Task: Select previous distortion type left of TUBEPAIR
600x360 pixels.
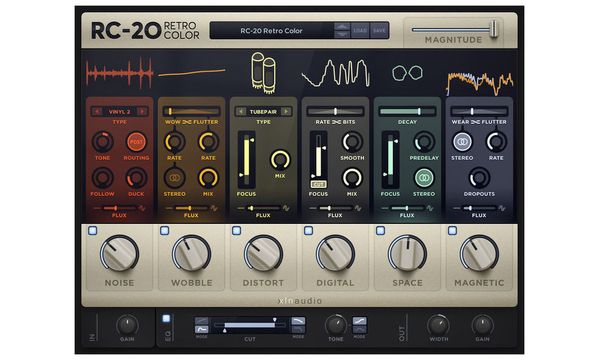Action: pos(241,111)
